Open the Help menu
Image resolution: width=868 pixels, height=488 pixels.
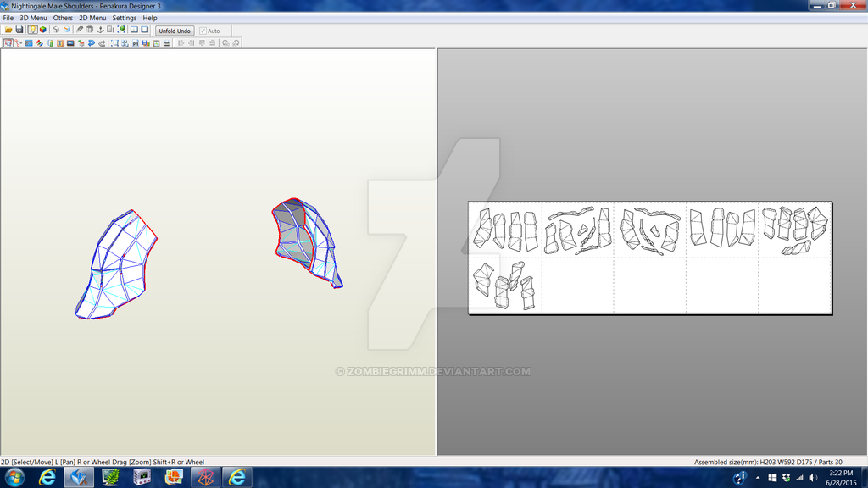150,18
